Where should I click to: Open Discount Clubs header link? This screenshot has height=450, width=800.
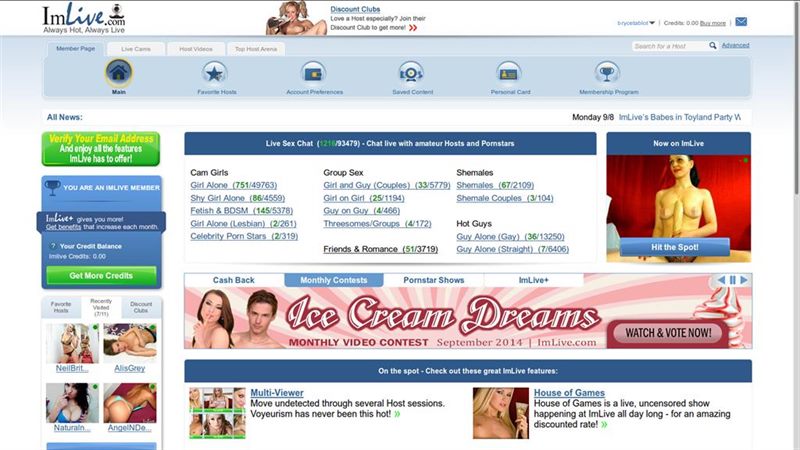tap(355, 9)
